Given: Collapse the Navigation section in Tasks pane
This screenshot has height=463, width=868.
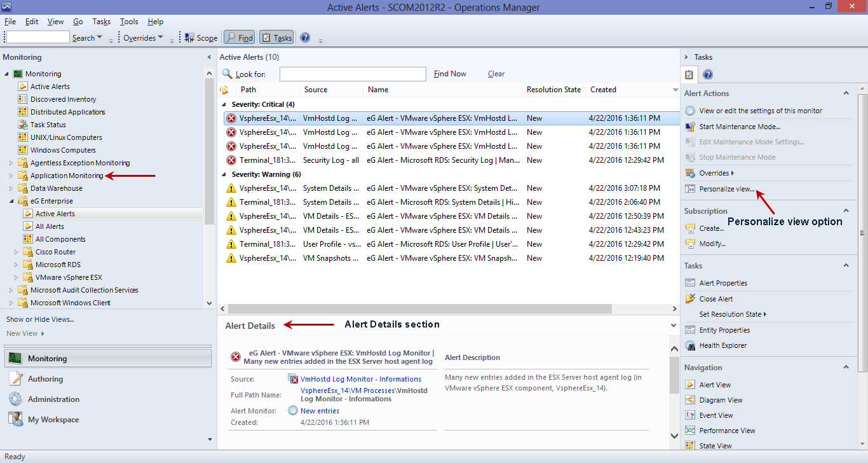Looking at the screenshot, I should point(846,368).
